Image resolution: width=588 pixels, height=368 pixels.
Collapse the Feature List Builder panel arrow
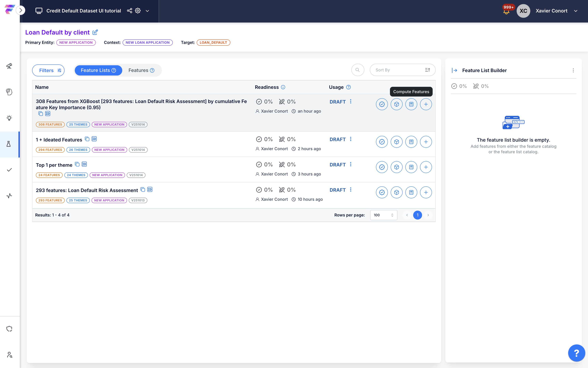[x=454, y=70]
